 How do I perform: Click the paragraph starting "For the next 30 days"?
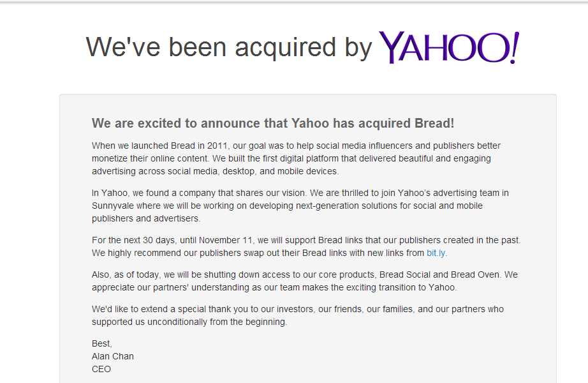[306, 246]
